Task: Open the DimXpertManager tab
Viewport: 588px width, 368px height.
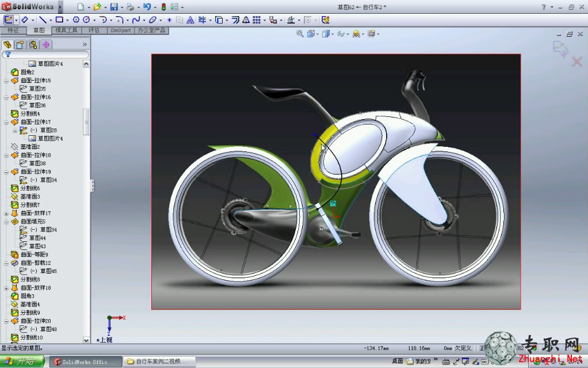Action: 46,45
